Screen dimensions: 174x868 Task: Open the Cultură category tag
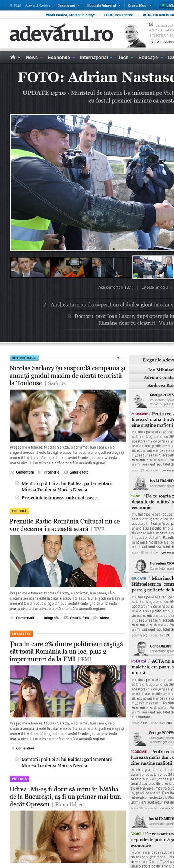pos(19,511)
